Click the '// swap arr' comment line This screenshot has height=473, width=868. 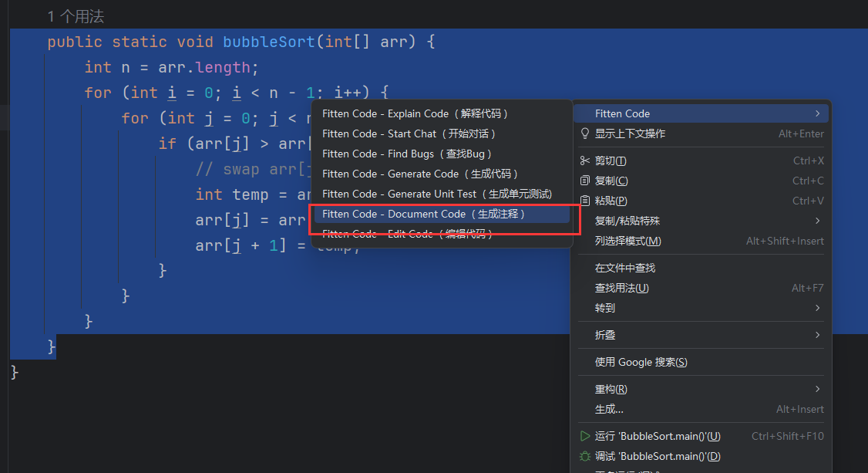coord(253,169)
